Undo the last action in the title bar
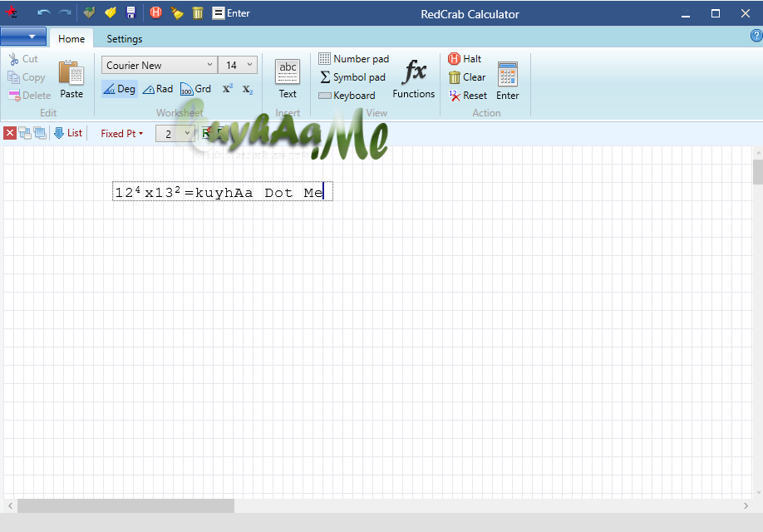The width and height of the screenshot is (763, 532). click(x=44, y=13)
